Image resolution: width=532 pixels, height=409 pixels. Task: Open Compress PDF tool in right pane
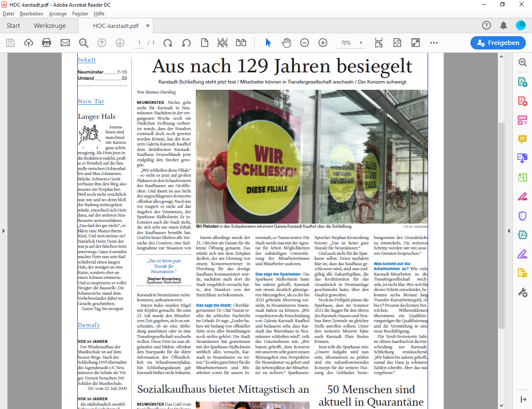[x=522, y=177]
